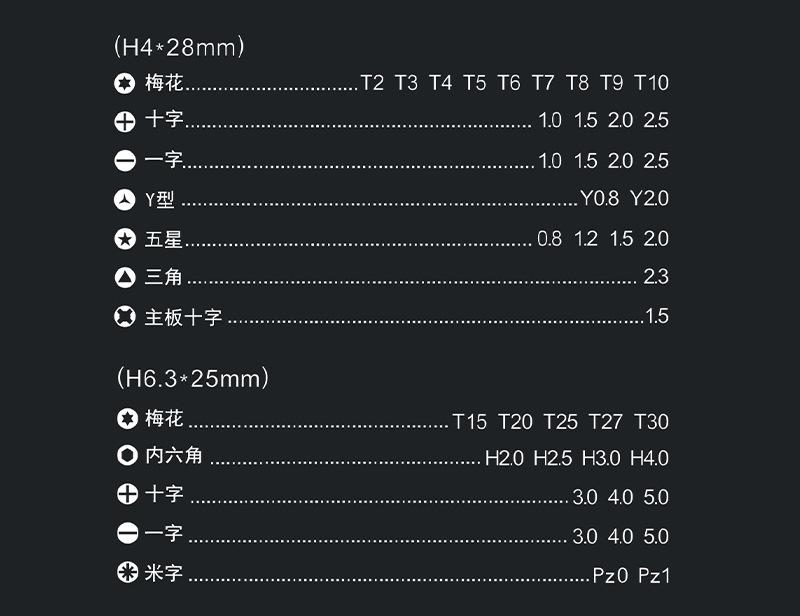The width and height of the screenshot is (800, 616).
Task: Click the 五星 pentalobe star icon
Action: [124, 239]
